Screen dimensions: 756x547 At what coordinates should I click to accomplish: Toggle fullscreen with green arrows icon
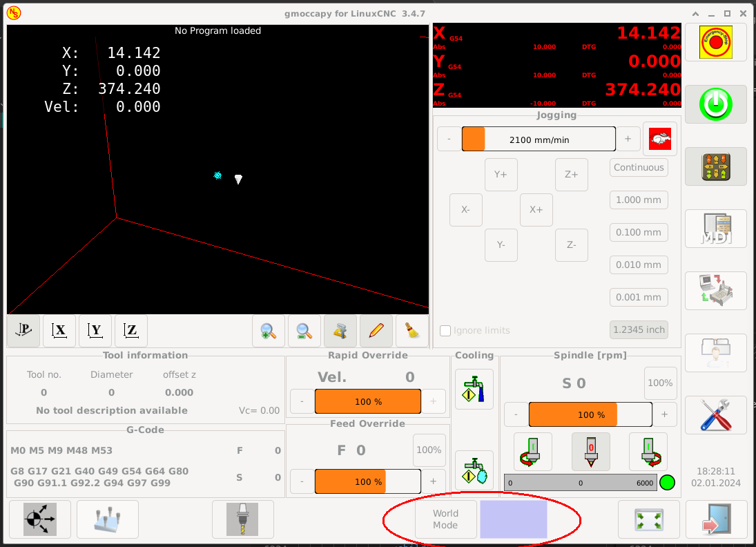point(649,519)
